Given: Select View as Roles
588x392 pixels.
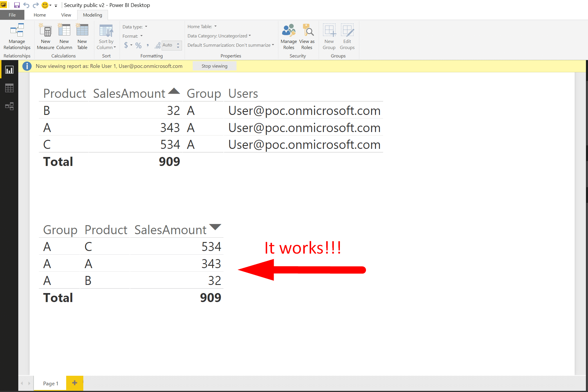Looking at the screenshot, I should pos(307,36).
